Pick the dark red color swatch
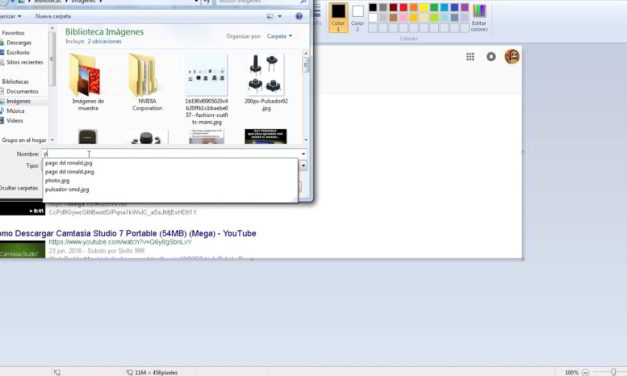The width and height of the screenshot is (627, 376). 393,8
